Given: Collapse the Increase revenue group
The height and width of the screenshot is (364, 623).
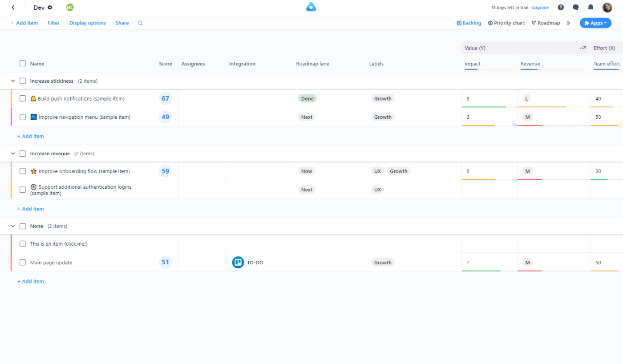Looking at the screenshot, I should tap(13, 154).
